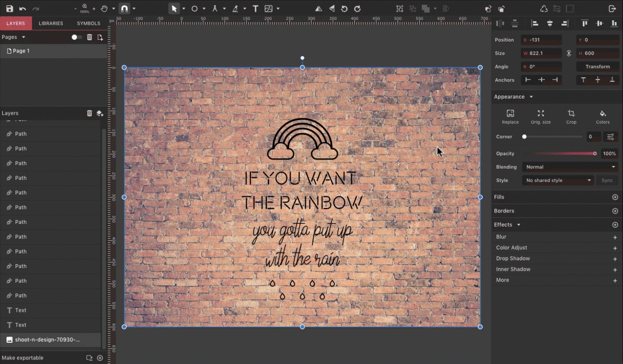Select the Hand pan tool
Screen dimensions: 623x364
tap(105, 8)
